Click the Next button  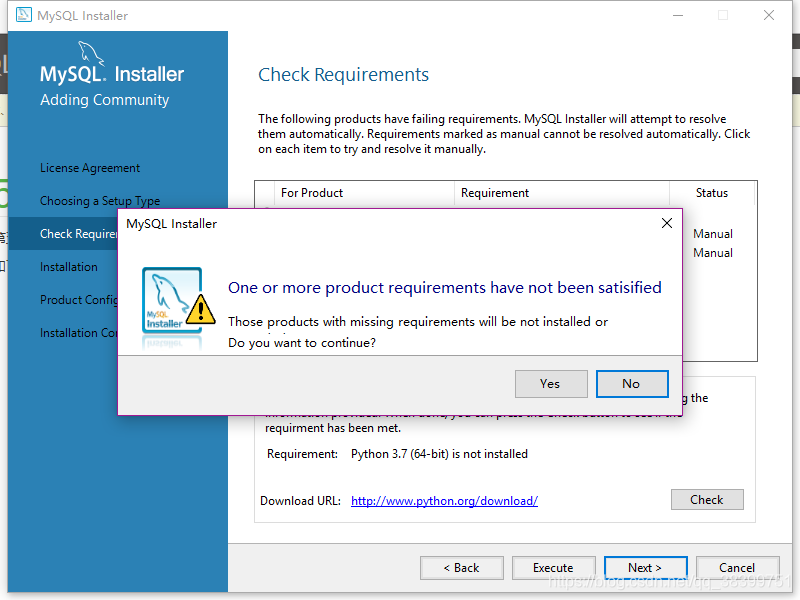[645, 568]
